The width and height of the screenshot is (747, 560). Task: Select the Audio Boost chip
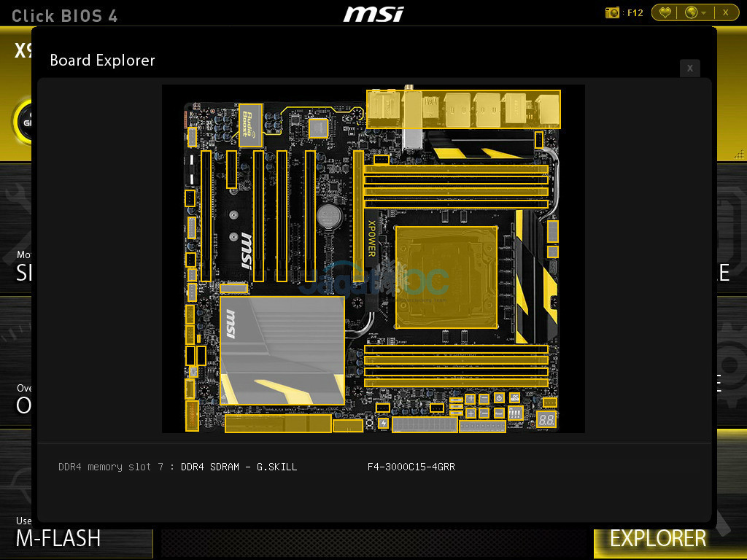click(251, 125)
